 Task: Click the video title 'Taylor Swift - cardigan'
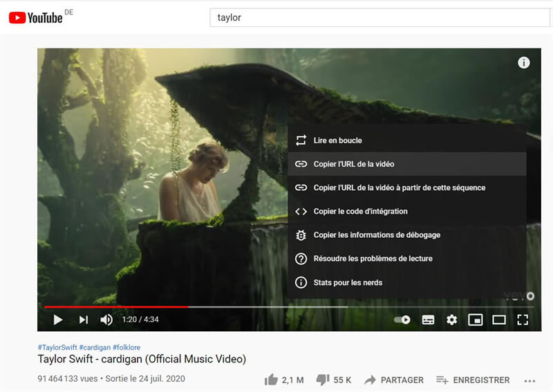[x=142, y=360]
